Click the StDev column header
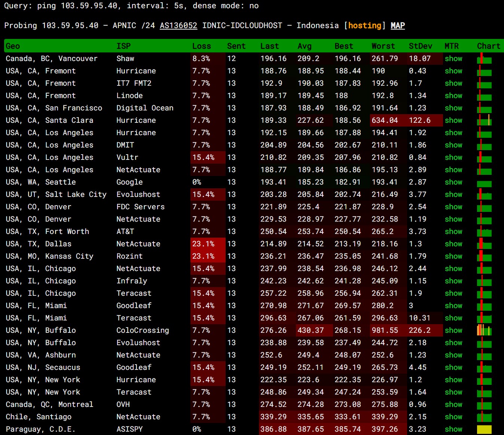This screenshot has width=504, height=435. [420, 46]
